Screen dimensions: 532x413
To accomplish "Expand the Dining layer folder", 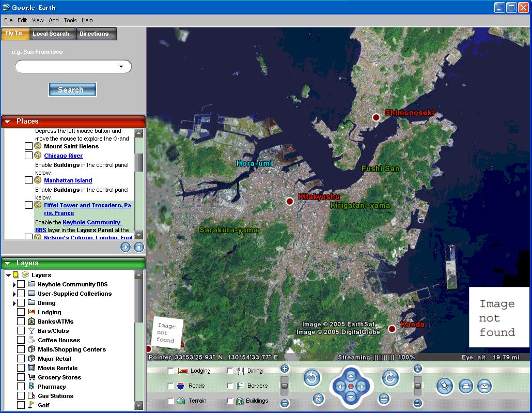I will click(14, 303).
